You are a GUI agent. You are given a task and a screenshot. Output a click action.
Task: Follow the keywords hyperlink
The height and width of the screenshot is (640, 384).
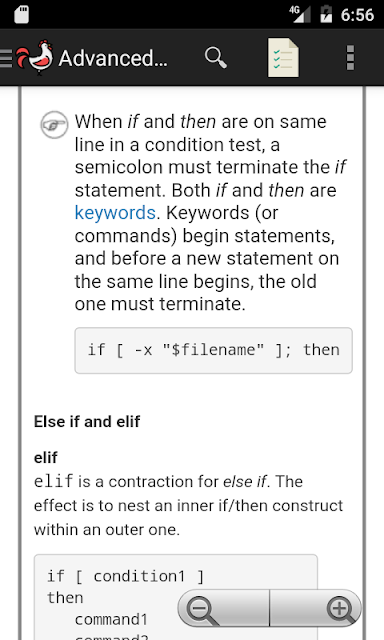[x=115, y=213]
